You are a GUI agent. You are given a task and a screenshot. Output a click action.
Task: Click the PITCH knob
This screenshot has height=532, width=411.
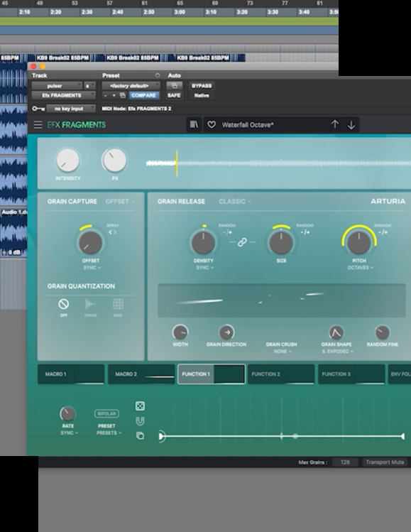click(358, 243)
